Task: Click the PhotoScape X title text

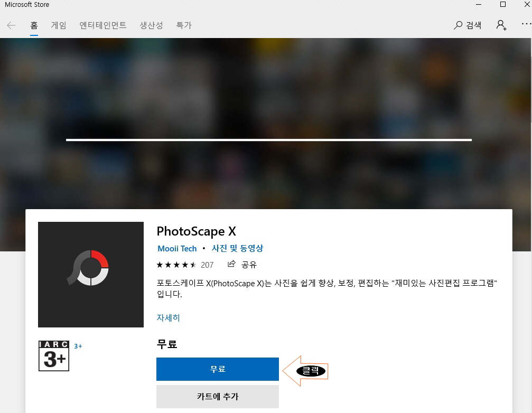Action: pos(196,232)
